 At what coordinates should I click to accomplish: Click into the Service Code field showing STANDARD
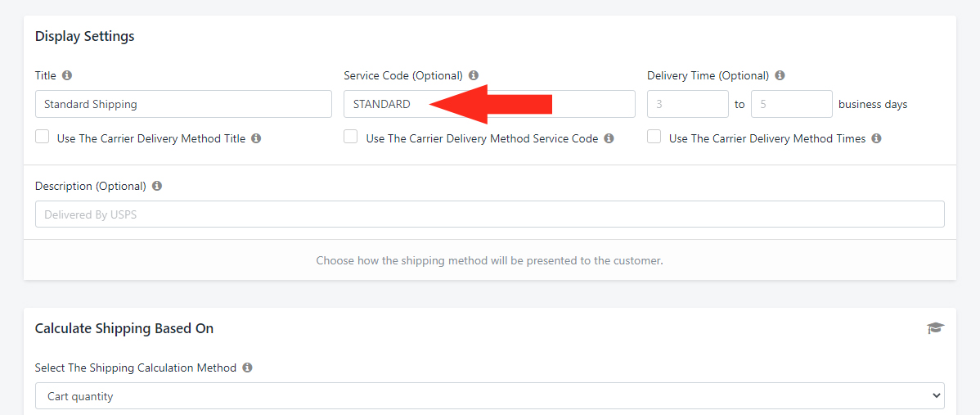(x=489, y=105)
